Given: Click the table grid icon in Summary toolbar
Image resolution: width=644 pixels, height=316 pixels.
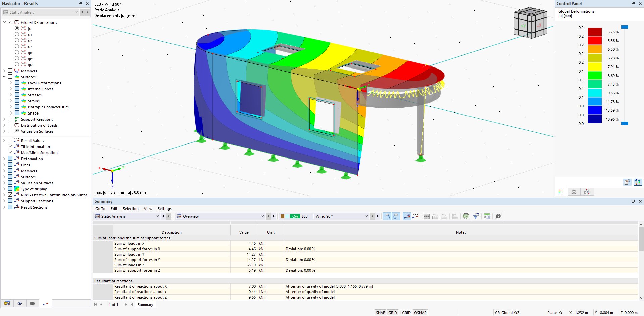Looking at the screenshot, I should click(427, 216).
